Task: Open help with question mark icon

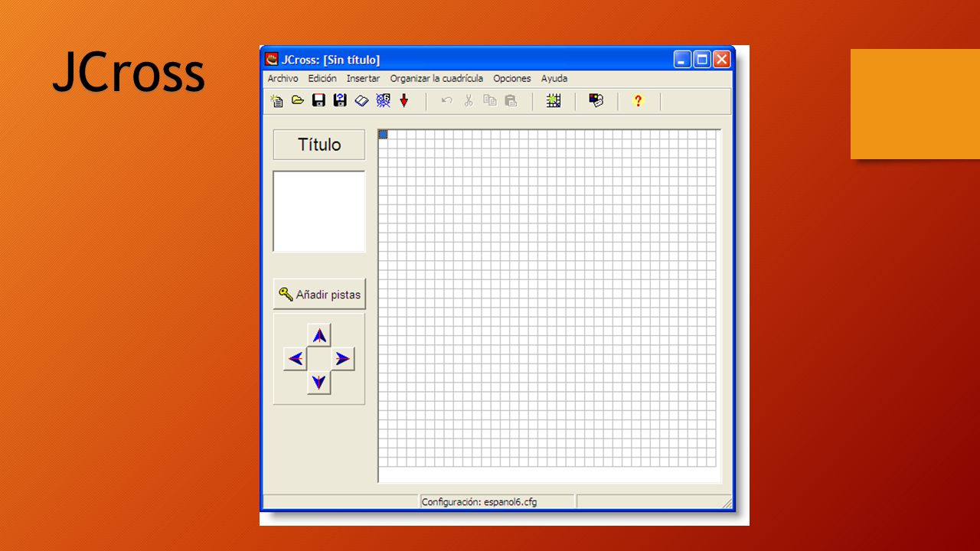Action: [x=638, y=100]
